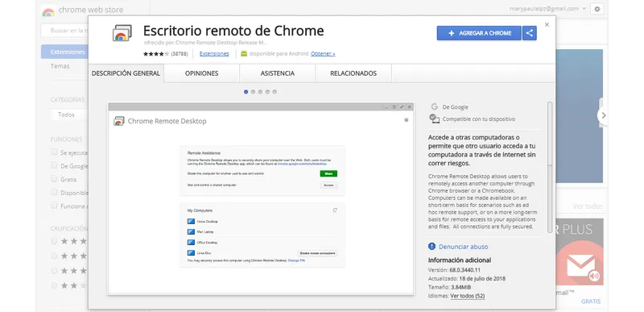The width and height of the screenshot is (644, 312).
Task: Select Extensiones in the sidebar
Action: click(x=65, y=52)
